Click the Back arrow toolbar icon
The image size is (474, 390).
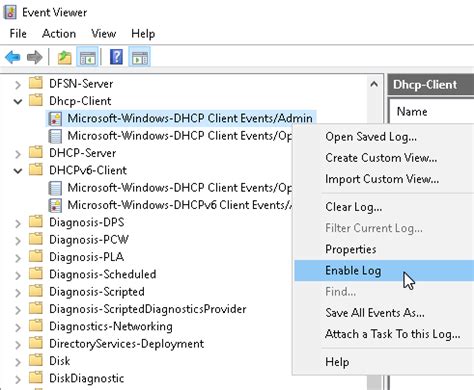click(13, 57)
